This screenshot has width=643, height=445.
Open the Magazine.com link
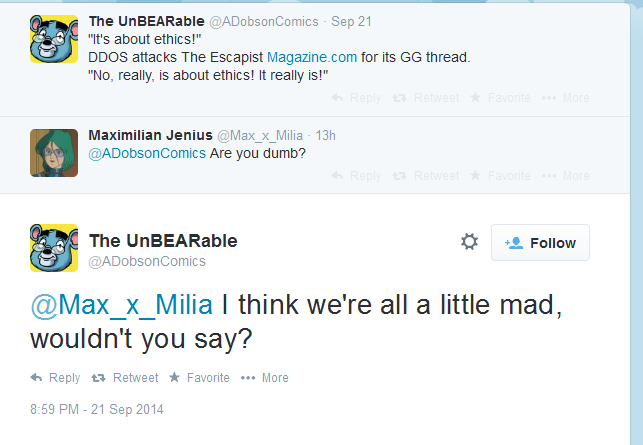[x=312, y=57]
